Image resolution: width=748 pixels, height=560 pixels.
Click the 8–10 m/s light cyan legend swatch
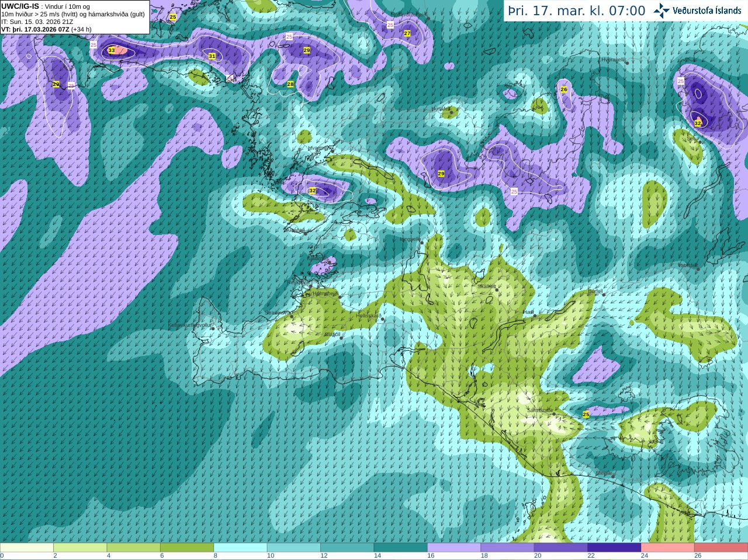click(x=241, y=547)
